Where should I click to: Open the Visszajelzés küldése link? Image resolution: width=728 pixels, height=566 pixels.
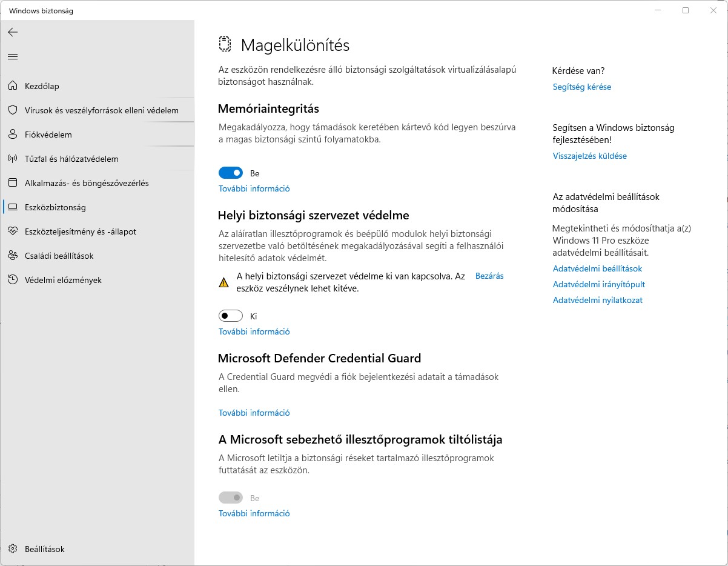click(x=589, y=156)
